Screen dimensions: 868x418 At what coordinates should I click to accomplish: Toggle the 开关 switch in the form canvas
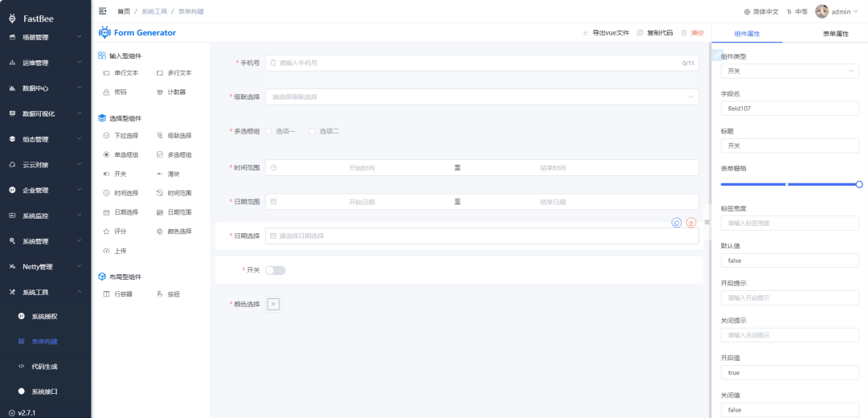click(275, 270)
